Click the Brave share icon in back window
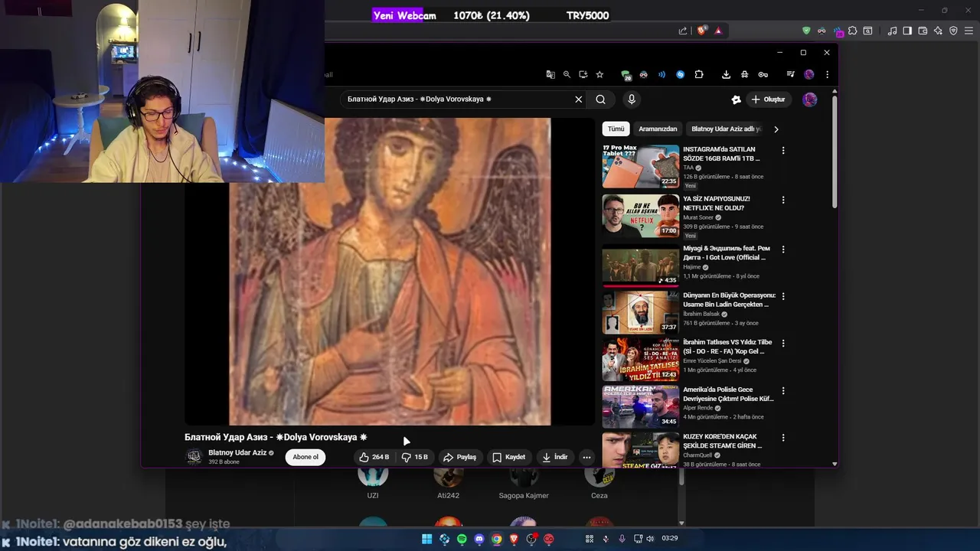 [683, 31]
